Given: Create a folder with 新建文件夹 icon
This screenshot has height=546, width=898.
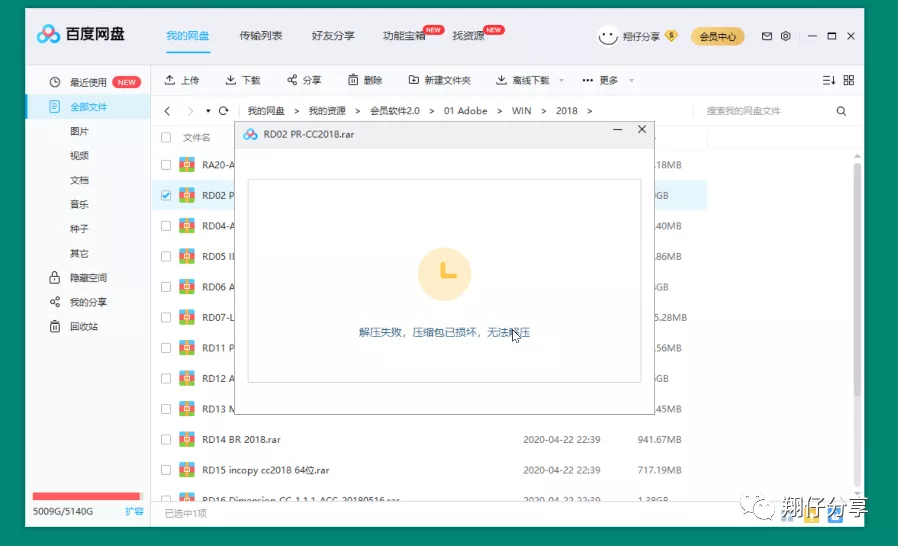Looking at the screenshot, I should point(414,80).
